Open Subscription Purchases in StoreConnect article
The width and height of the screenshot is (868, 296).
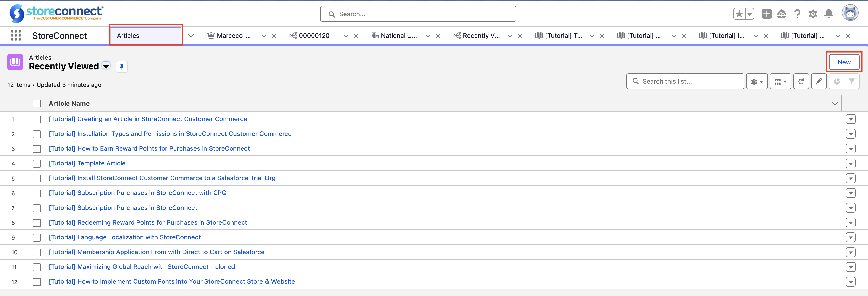tap(123, 208)
